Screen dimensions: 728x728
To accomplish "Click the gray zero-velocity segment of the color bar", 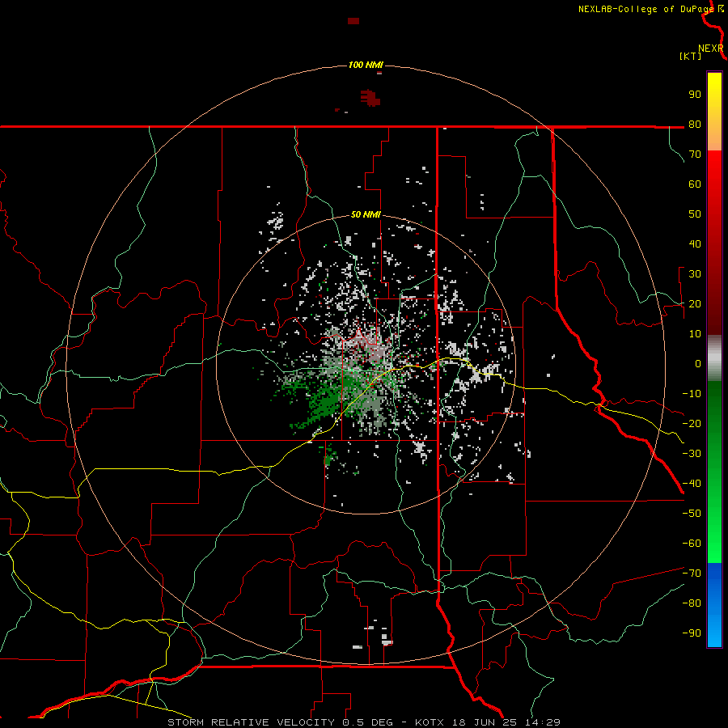I will [x=714, y=358].
